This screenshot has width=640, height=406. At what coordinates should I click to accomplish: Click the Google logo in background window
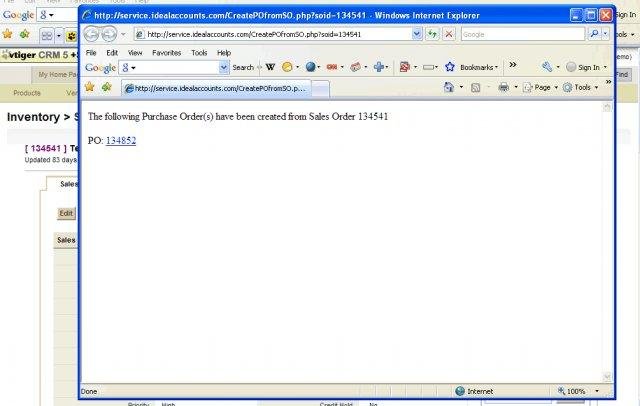pos(18,15)
